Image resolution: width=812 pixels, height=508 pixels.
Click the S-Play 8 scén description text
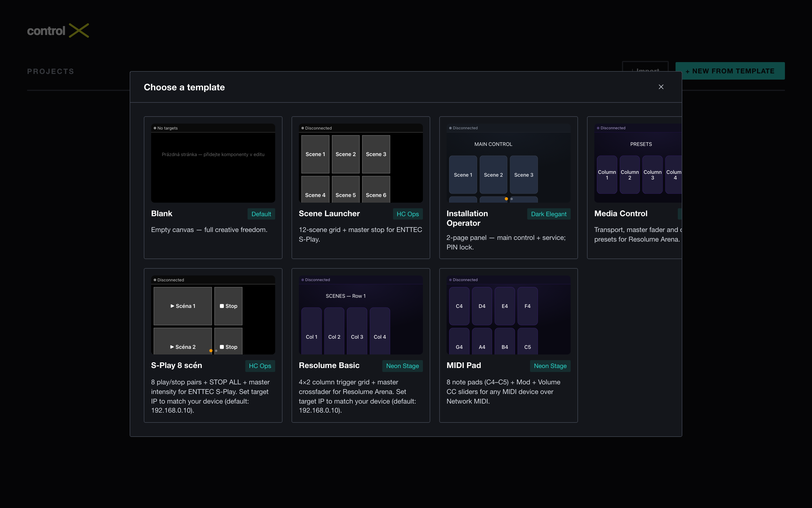tap(210, 396)
